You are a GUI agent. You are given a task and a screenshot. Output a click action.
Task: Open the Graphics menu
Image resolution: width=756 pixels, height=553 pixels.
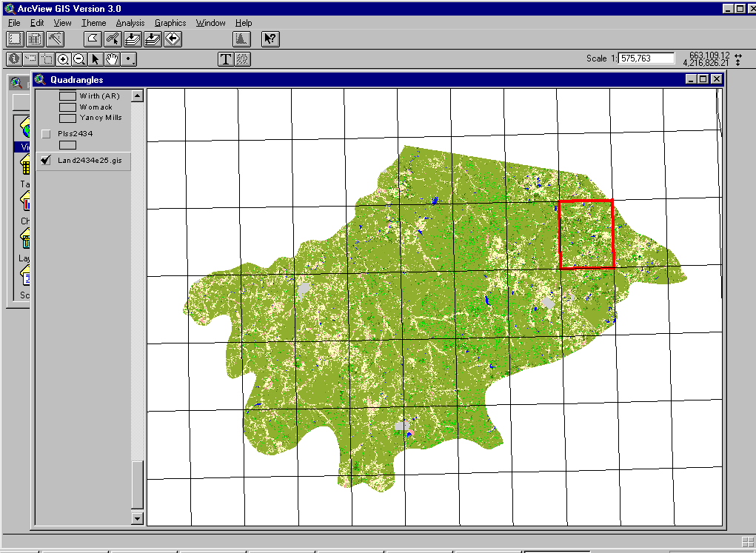pyautogui.click(x=170, y=23)
